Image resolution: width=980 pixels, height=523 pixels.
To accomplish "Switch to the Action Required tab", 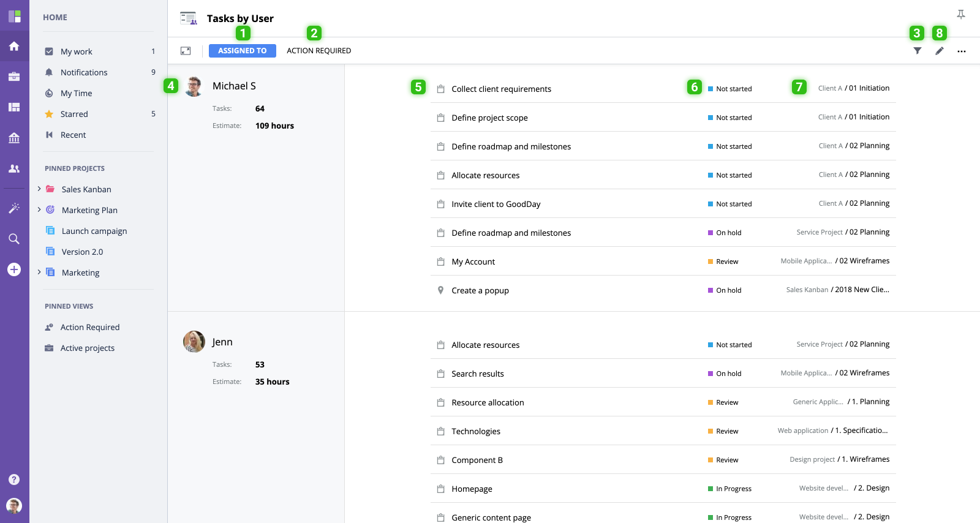I will tap(318, 51).
